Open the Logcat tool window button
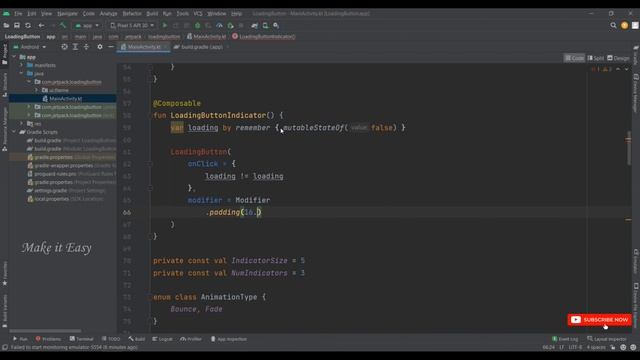The height and width of the screenshot is (360, 640). [x=162, y=339]
